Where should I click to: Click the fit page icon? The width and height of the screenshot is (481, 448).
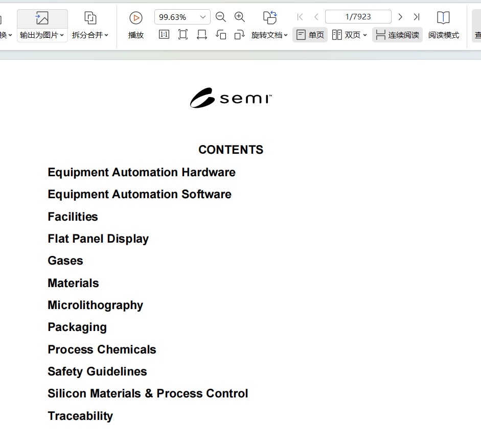183,34
